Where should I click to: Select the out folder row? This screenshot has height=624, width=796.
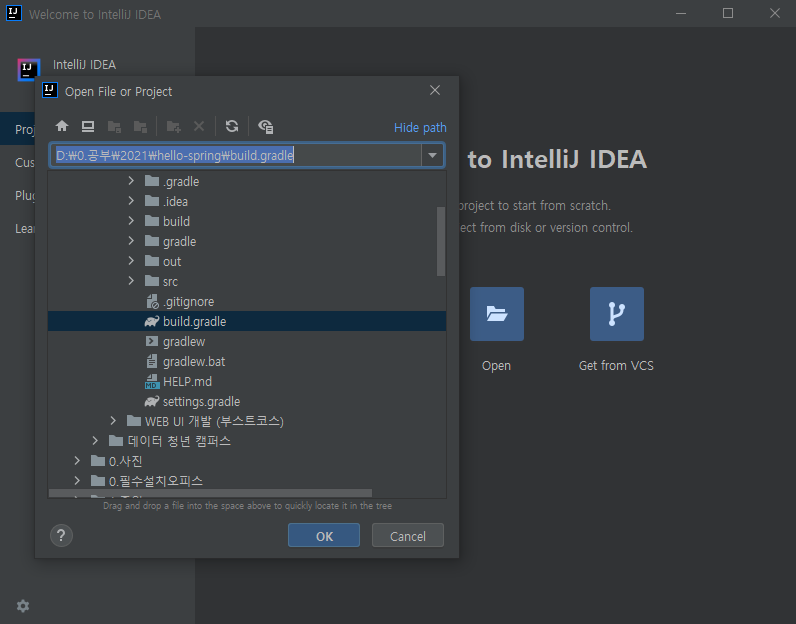(247, 261)
